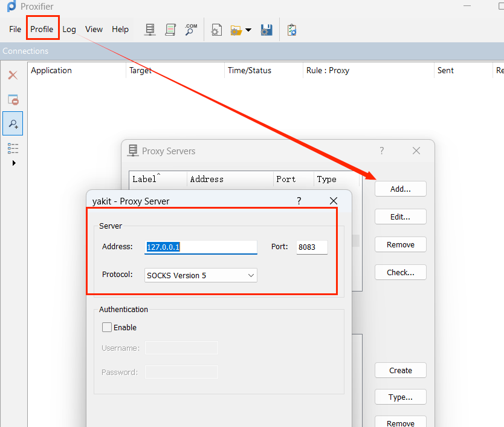Click the Type... button
This screenshot has height=427, width=504.
click(401, 397)
